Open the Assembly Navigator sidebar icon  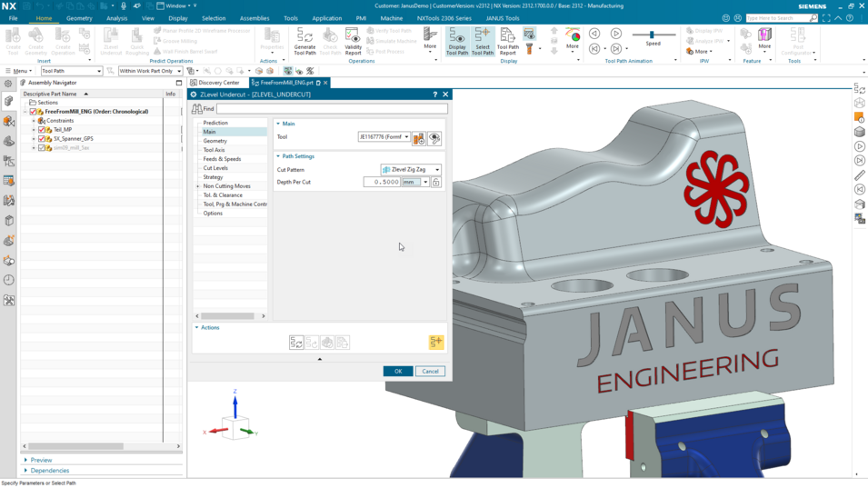tap(9, 101)
